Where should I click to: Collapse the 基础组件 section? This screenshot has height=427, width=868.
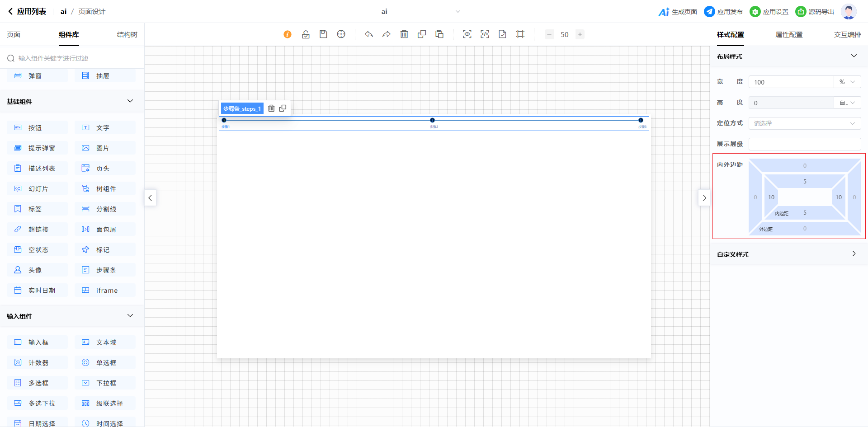(130, 101)
